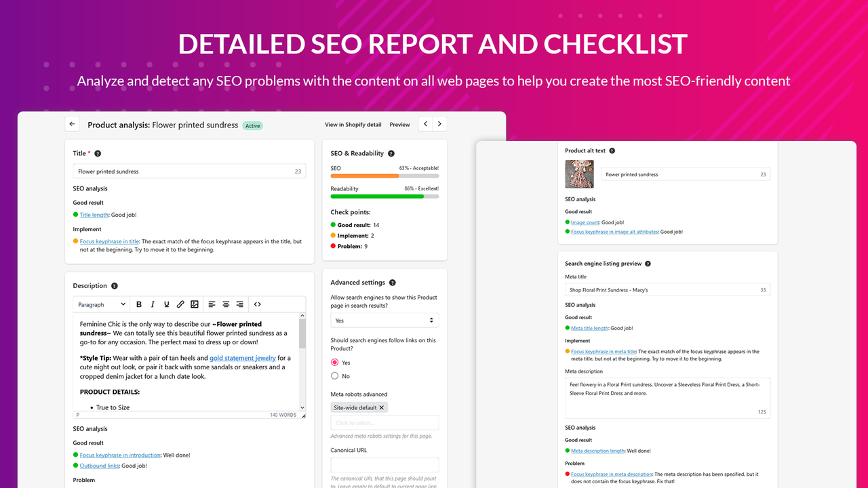Select Yes for search engines following links
This screenshot has height=488, width=868.
coord(335,362)
